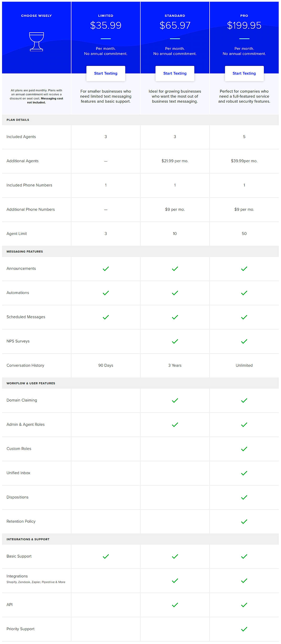This screenshot has width=281, height=644.
Task: Click the API checkmark under Standard
Action: (175, 604)
